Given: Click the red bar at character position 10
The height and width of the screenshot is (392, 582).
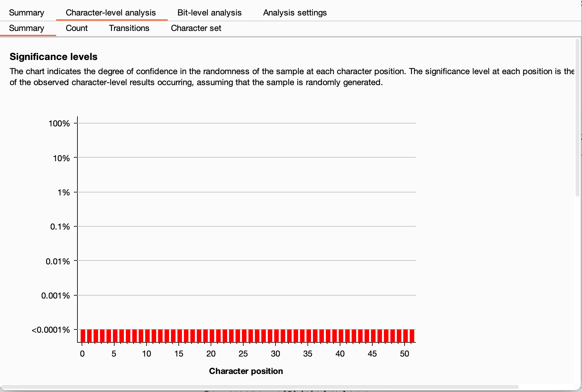Looking at the screenshot, I should point(147,336).
